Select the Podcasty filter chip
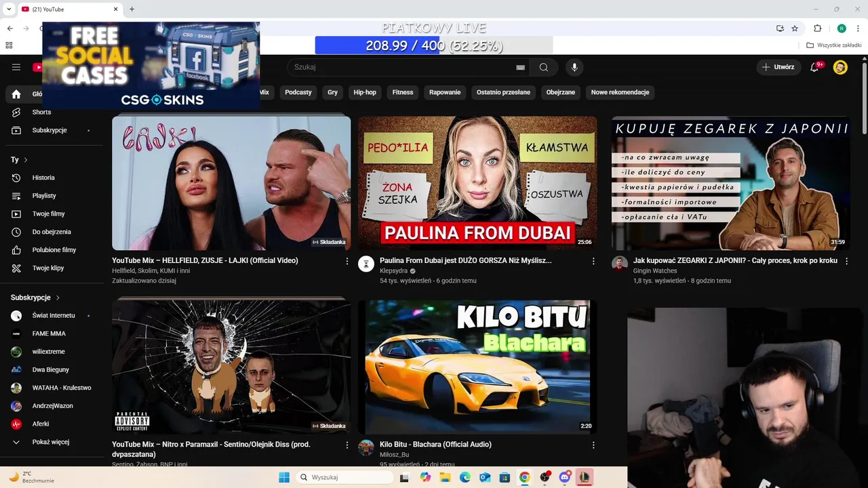Image resolution: width=868 pixels, height=488 pixels. click(298, 92)
